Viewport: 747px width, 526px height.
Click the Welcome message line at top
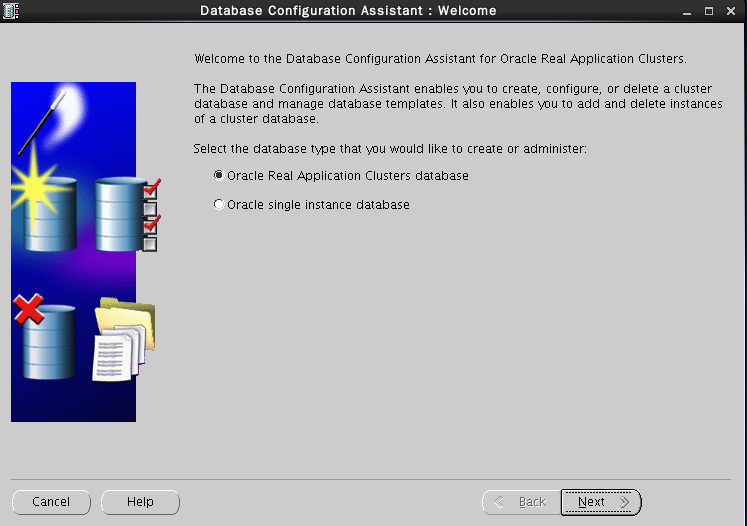tap(440, 59)
